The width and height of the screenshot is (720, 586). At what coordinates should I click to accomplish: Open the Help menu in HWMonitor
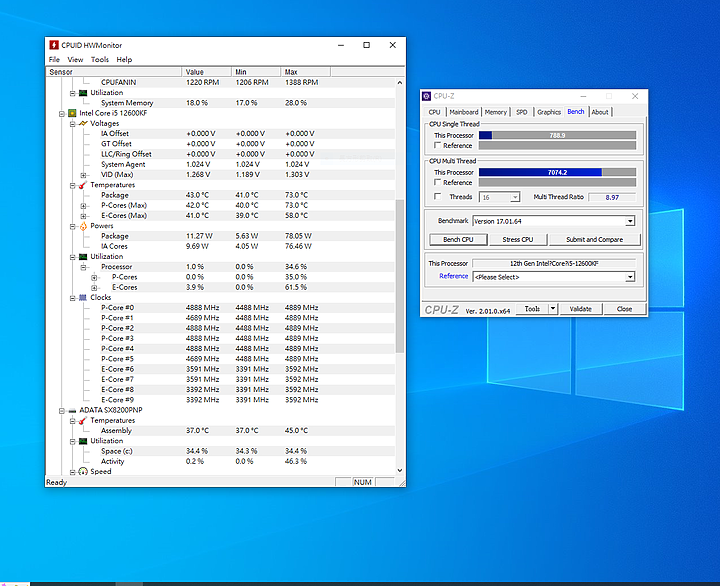(x=124, y=60)
